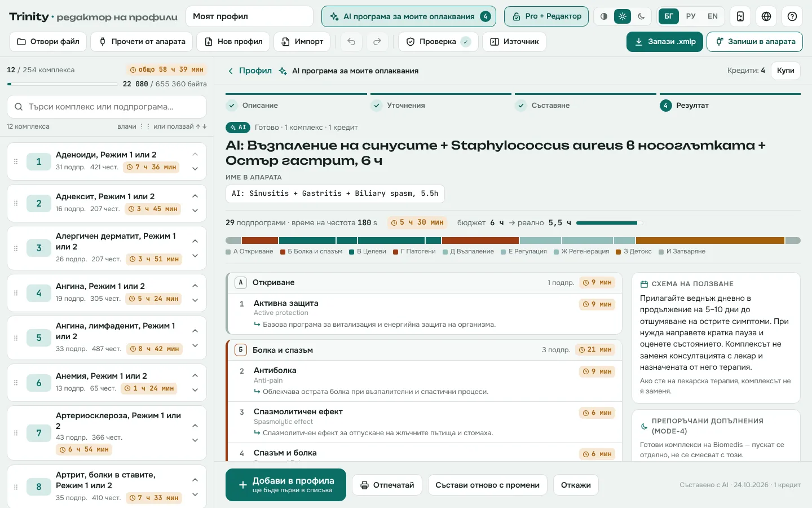Click the AI програма header button
Viewport: 812px width, 508px height.
pyautogui.click(x=409, y=16)
